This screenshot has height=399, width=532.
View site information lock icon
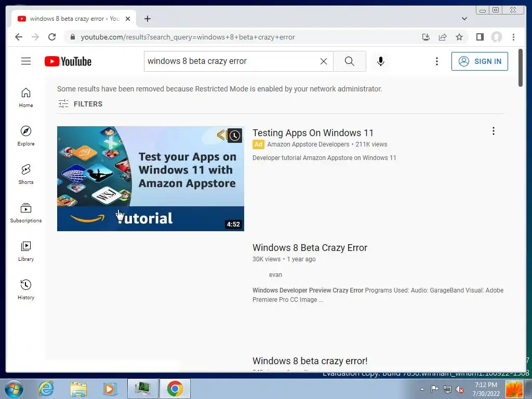click(72, 37)
